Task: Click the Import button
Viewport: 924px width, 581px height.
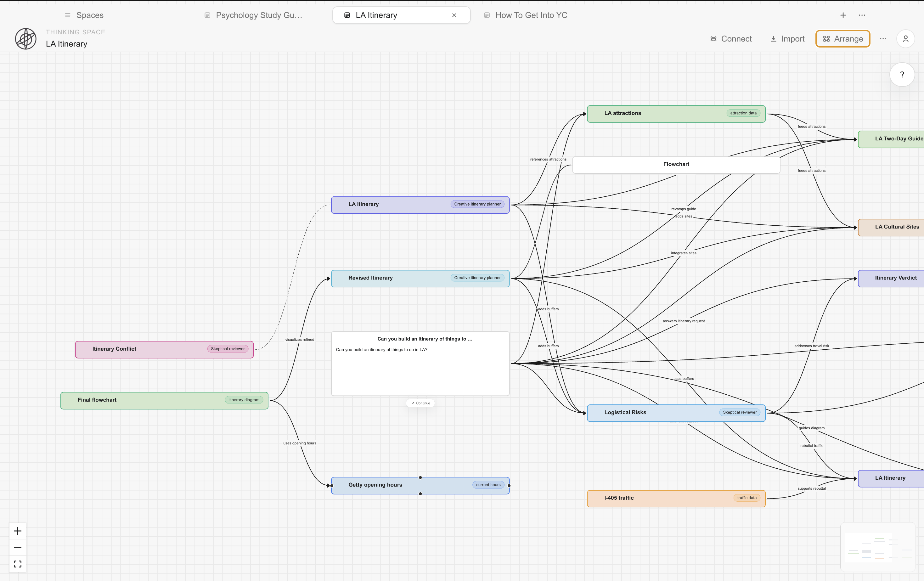Action: (x=787, y=39)
